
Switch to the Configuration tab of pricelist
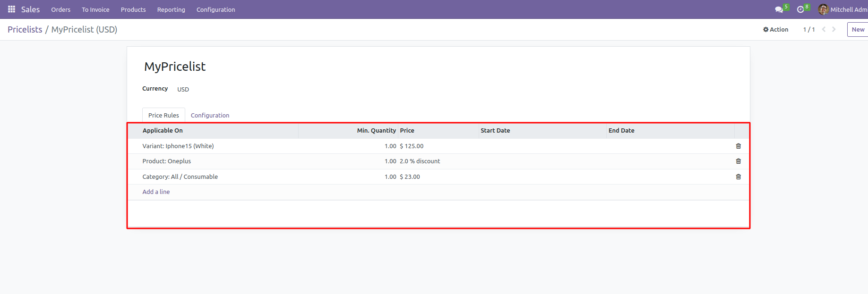(x=210, y=115)
